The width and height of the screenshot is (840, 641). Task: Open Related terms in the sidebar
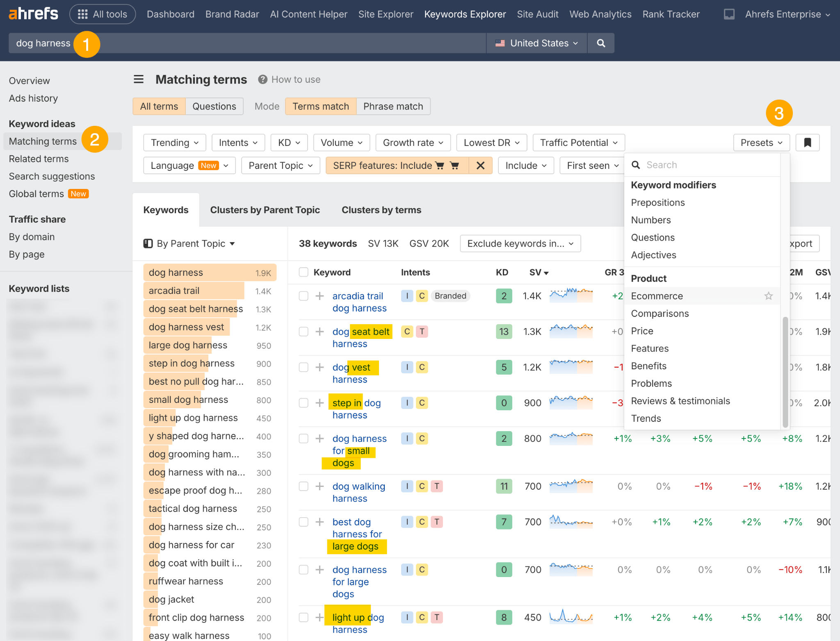coord(39,159)
